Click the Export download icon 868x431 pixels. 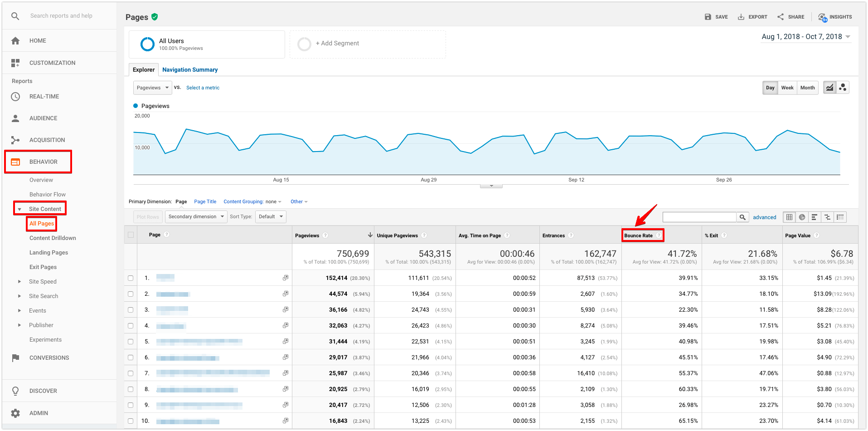[x=741, y=17]
